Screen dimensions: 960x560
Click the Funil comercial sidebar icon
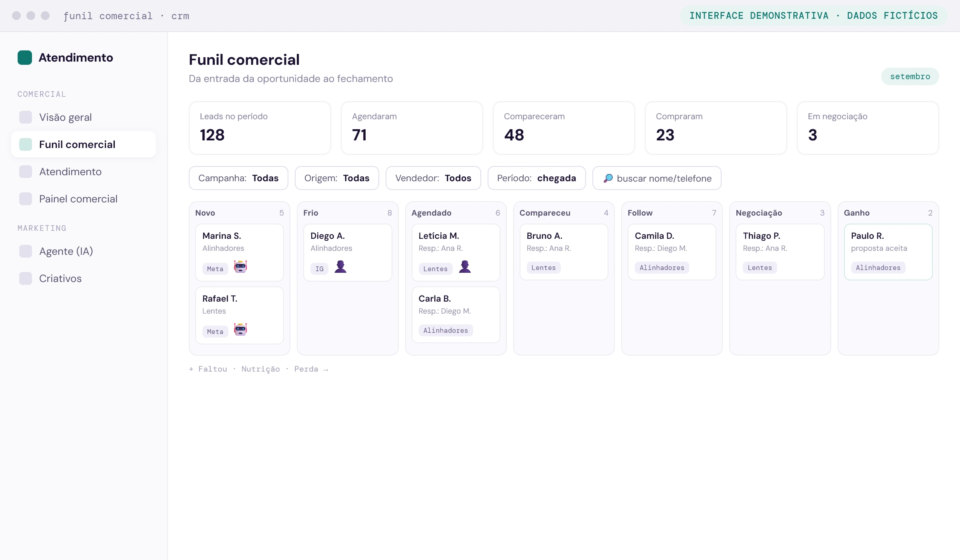26,144
